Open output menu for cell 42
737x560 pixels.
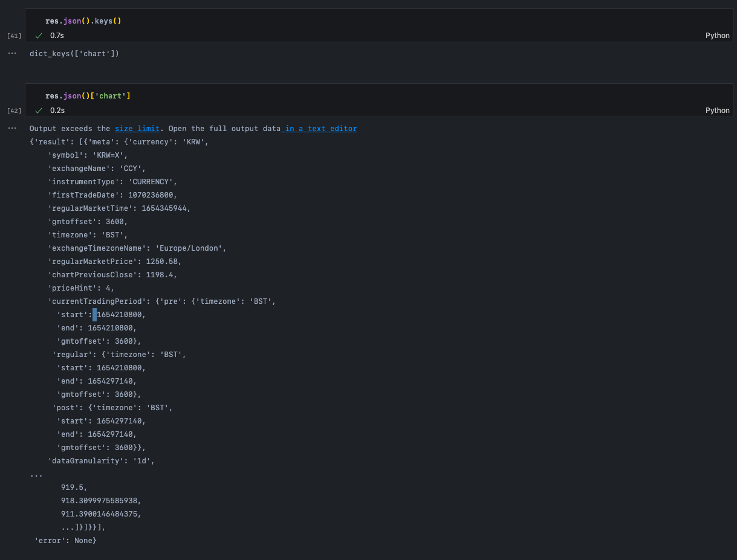[x=12, y=128]
